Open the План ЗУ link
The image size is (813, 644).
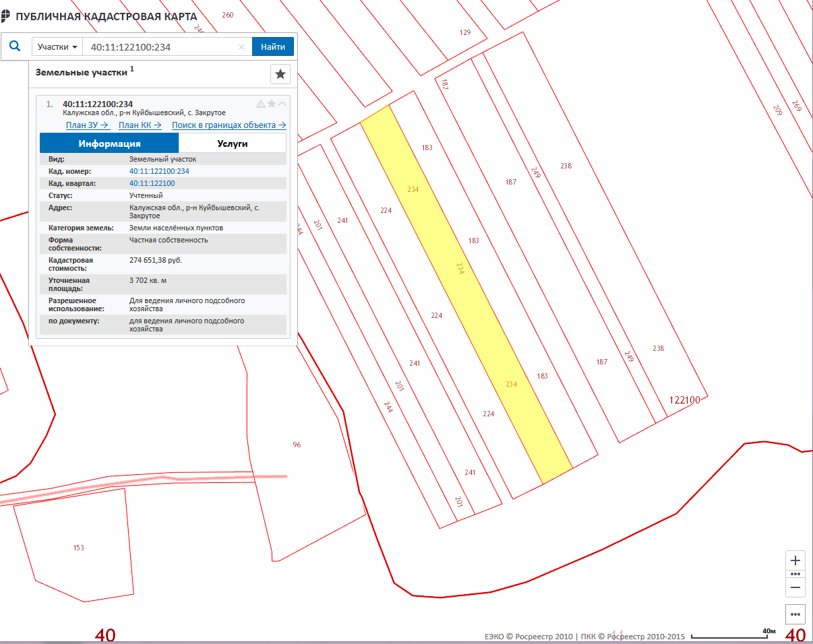(x=87, y=125)
